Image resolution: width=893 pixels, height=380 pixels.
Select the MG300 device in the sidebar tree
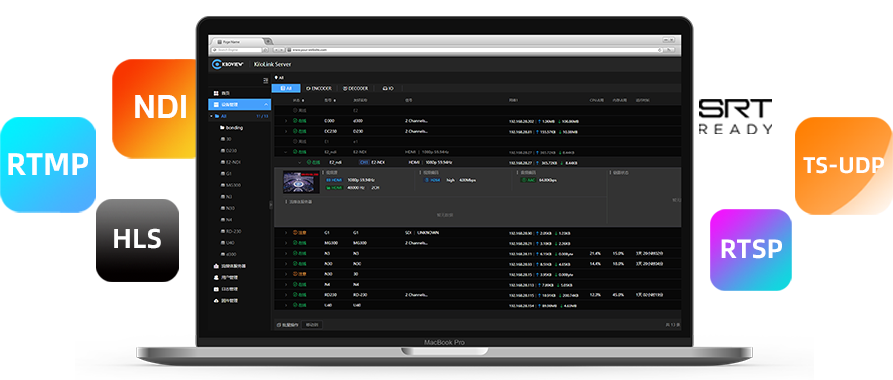230,185
